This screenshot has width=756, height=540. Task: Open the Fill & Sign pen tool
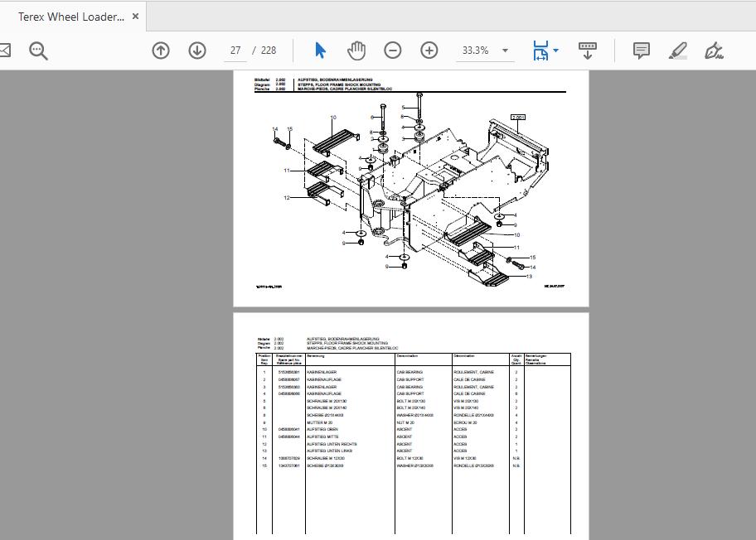tap(714, 50)
